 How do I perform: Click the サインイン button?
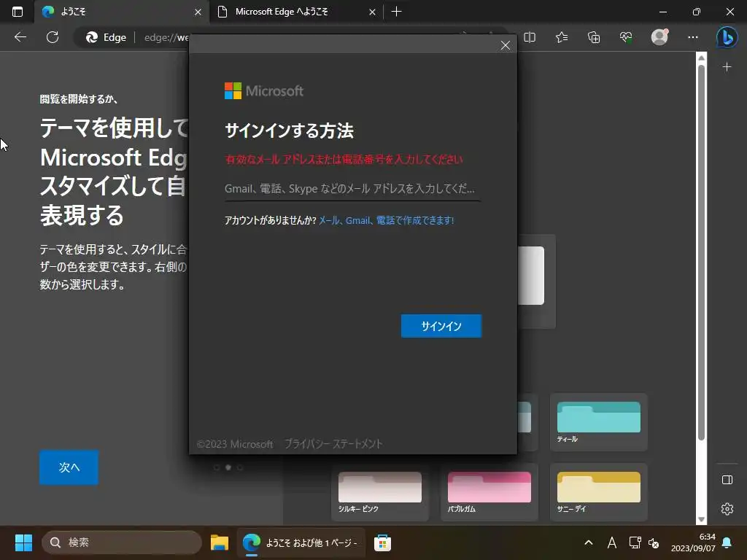coord(441,326)
